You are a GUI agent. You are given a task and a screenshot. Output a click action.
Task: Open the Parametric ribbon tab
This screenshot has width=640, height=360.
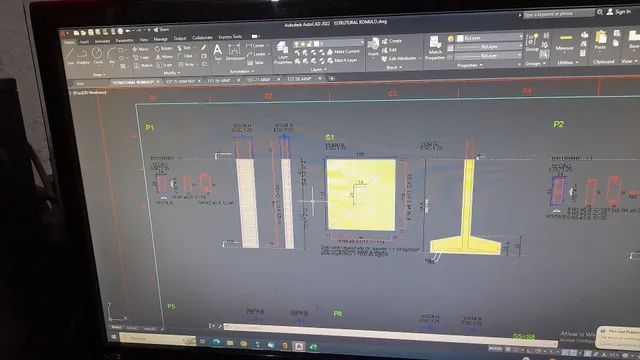(x=124, y=40)
